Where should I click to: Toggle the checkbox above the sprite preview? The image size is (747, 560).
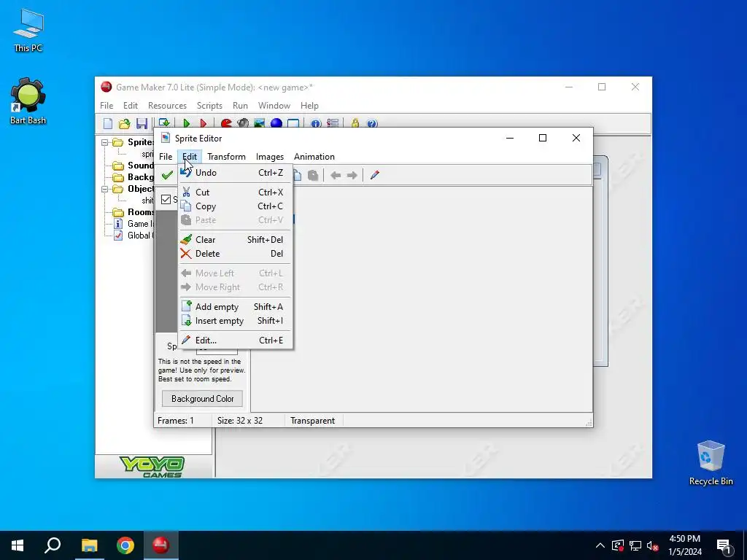point(166,200)
